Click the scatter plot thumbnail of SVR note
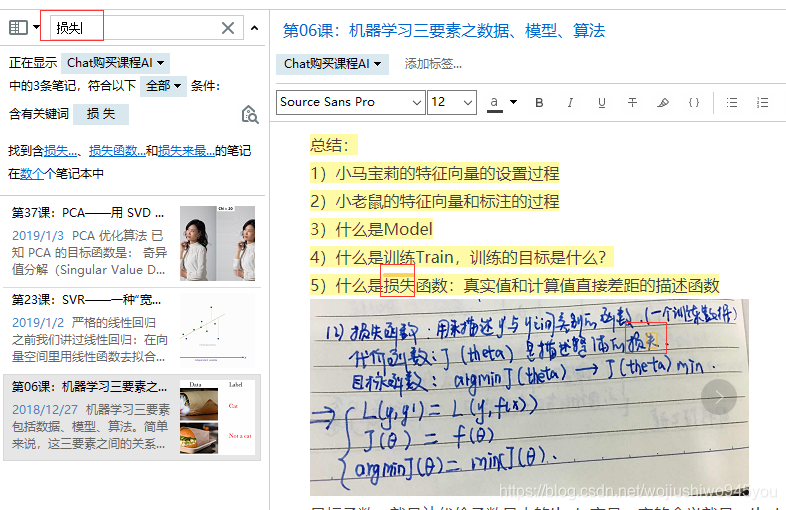 tap(218, 330)
